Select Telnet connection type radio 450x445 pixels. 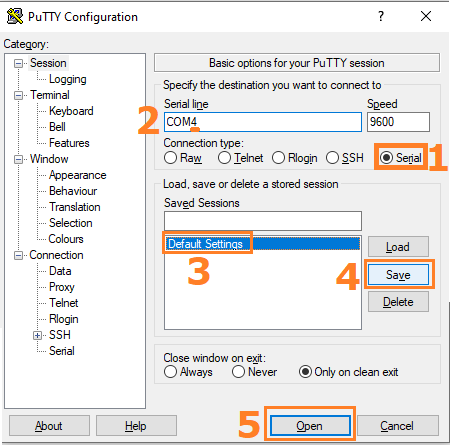click(224, 158)
